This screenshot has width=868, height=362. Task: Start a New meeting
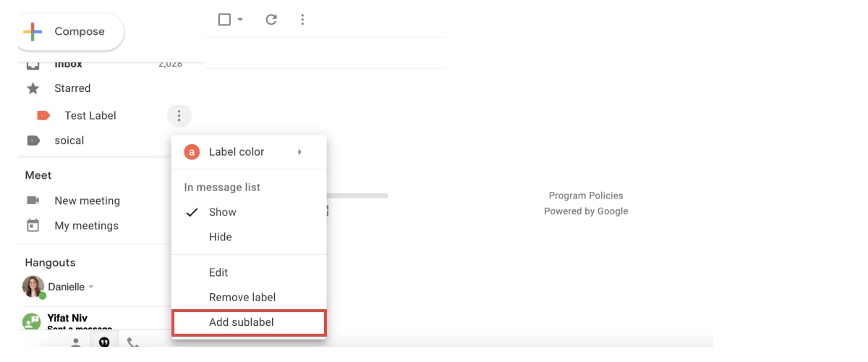[88, 201]
